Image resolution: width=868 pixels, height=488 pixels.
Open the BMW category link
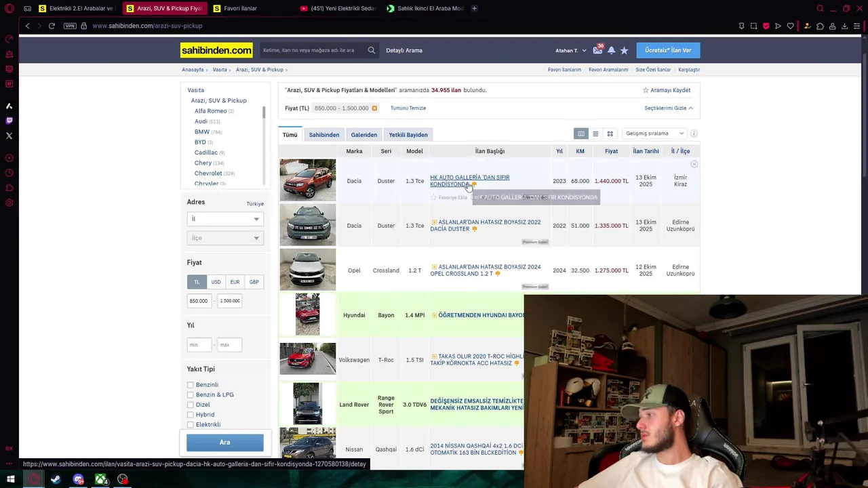[x=202, y=131]
